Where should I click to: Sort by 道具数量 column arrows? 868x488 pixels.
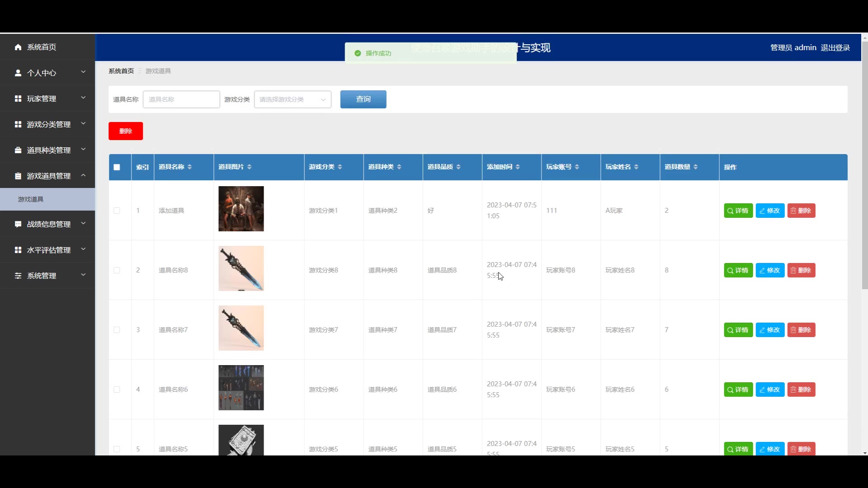coord(695,167)
